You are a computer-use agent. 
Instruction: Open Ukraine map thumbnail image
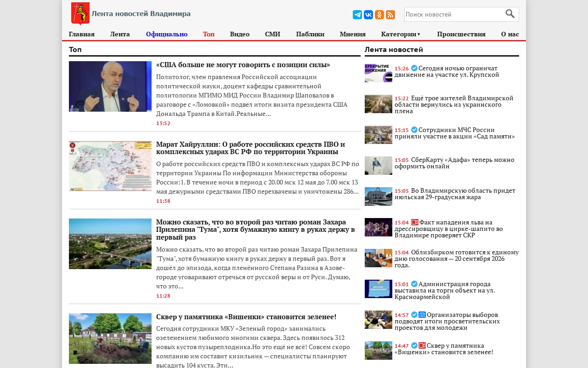coord(110,166)
